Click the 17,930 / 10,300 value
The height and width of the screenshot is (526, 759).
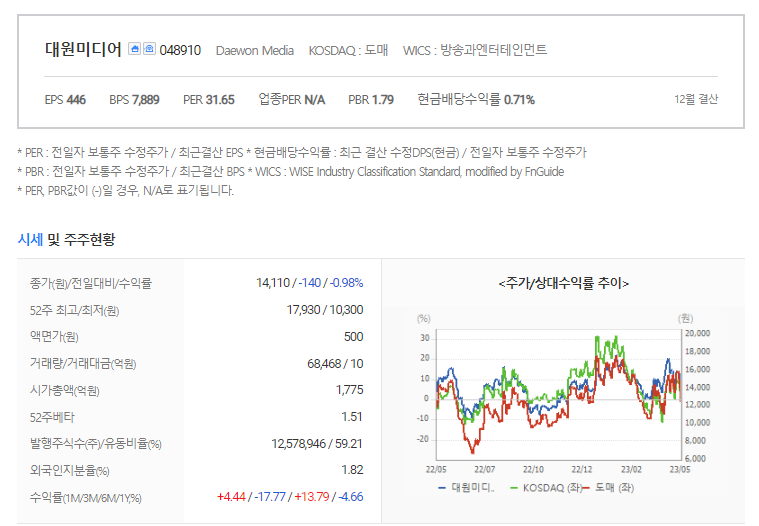pyautogui.click(x=325, y=310)
